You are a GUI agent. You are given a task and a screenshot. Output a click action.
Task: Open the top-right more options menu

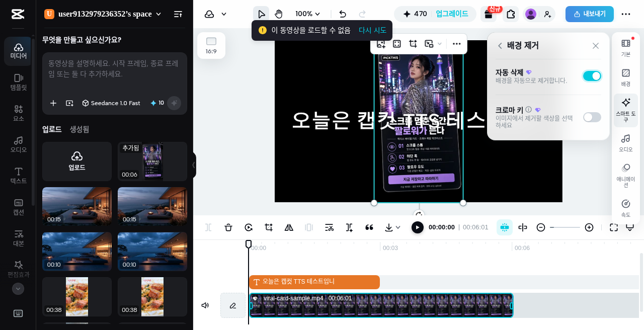point(626,14)
